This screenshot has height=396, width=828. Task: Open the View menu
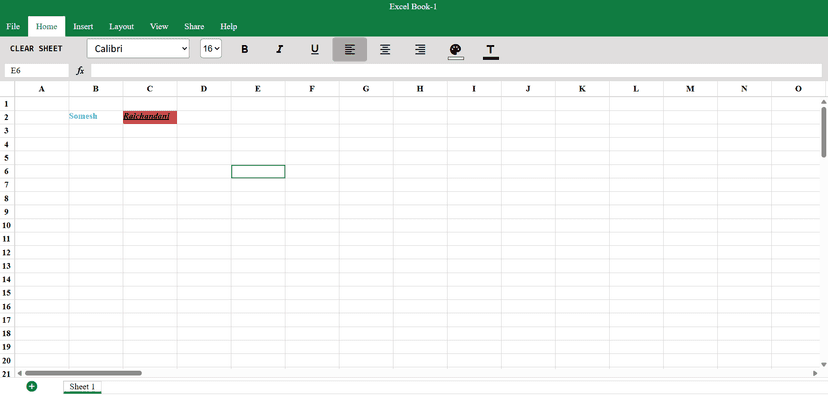159,26
